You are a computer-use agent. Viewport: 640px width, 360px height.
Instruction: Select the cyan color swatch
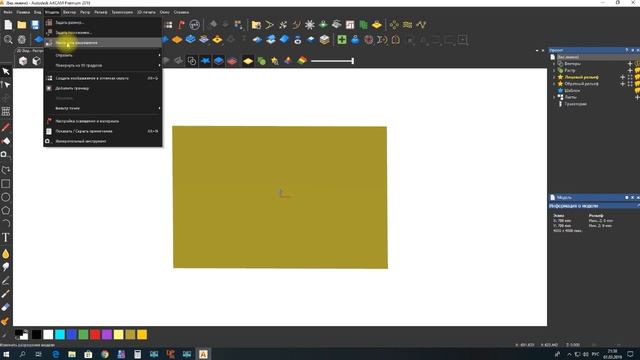[60, 335]
